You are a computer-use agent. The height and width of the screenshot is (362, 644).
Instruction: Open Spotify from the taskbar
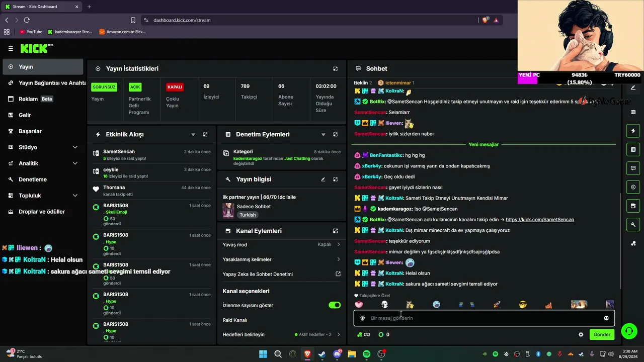(x=367, y=354)
